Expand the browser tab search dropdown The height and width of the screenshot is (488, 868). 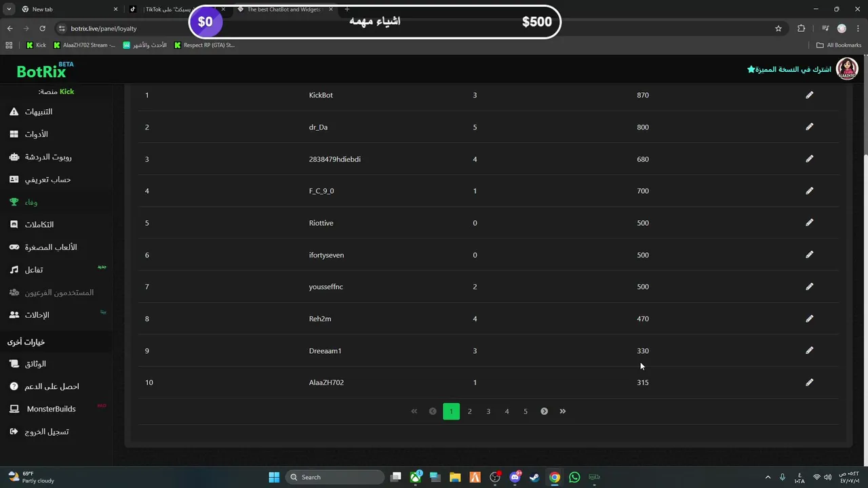pos(9,9)
